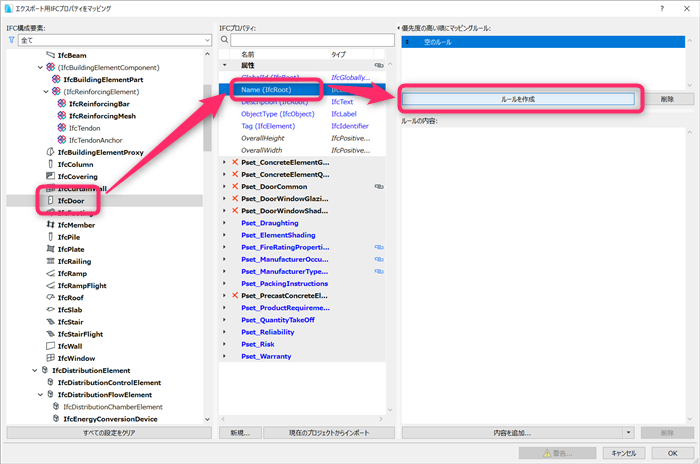Screen dimensions: 700x464
Task: Click the IfcMember icon
Action: pos(50,225)
